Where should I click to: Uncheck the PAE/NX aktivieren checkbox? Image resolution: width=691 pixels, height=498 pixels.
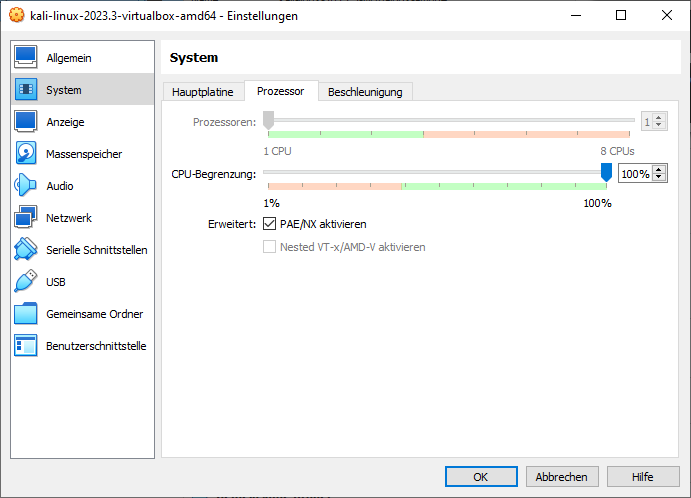(x=270, y=224)
